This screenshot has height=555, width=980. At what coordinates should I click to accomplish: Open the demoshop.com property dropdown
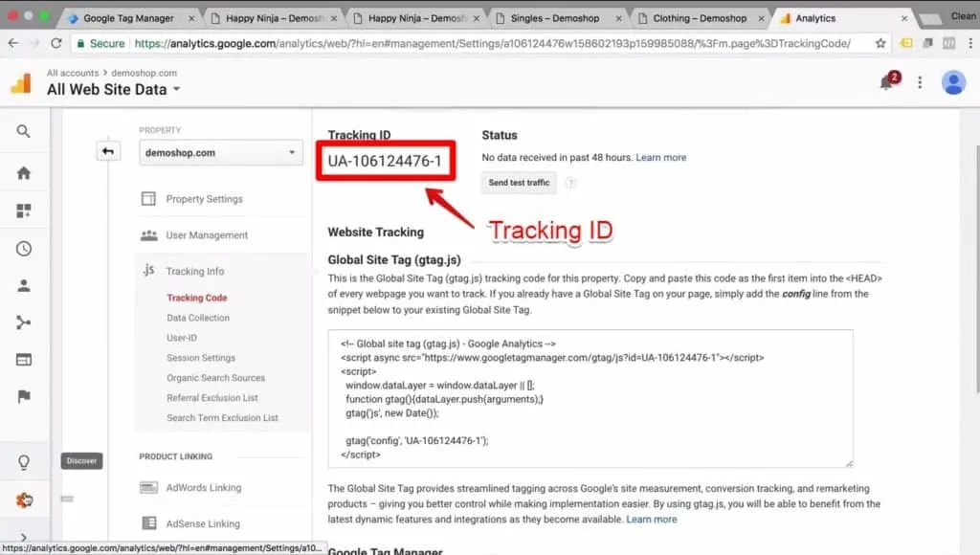click(220, 152)
